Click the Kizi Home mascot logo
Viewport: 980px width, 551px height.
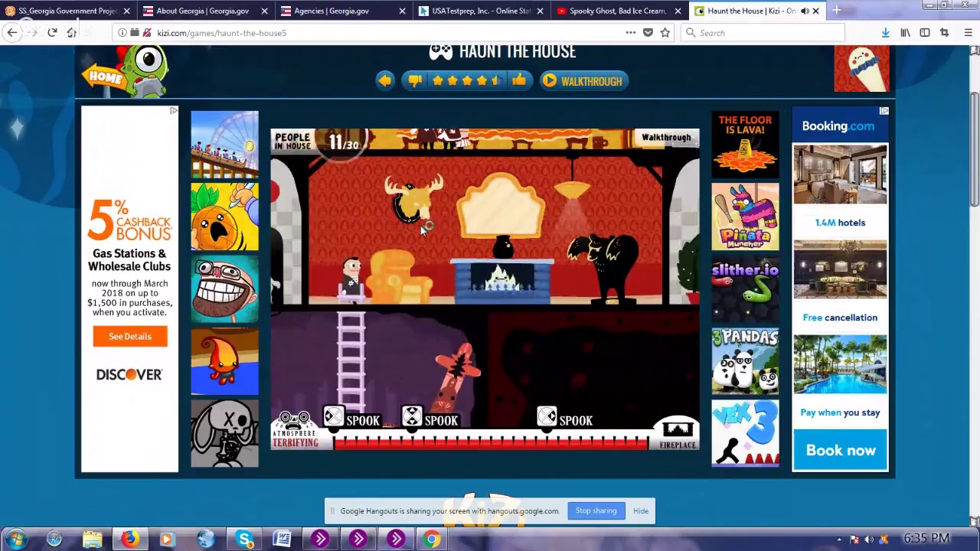coord(126,71)
